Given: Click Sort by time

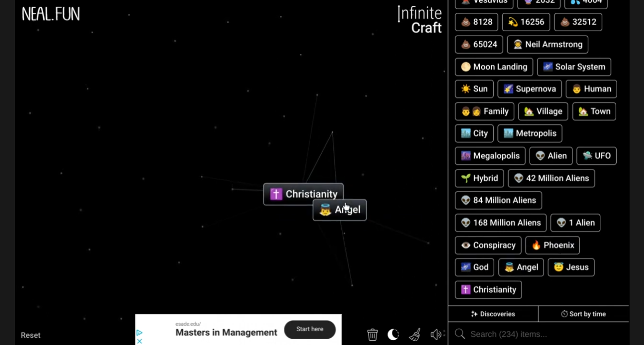Looking at the screenshot, I should [583, 314].
